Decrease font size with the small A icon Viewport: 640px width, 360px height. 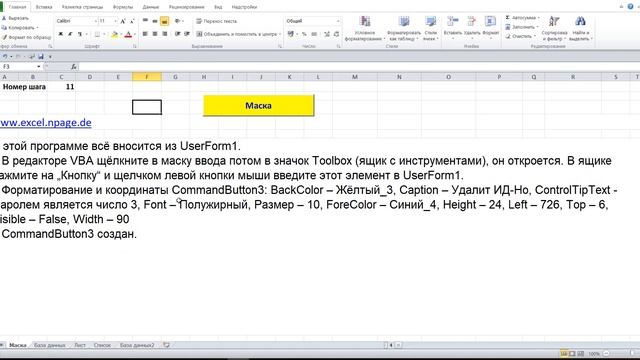[132, 21]
